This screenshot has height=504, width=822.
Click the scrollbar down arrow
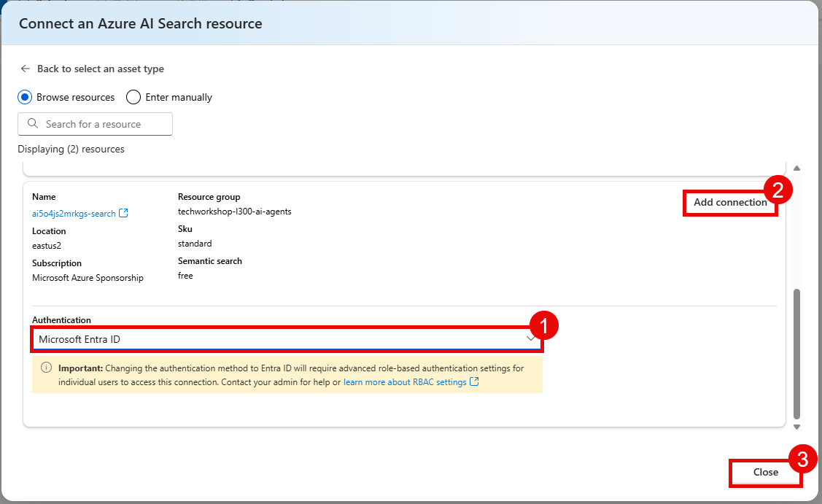point(796,427)
